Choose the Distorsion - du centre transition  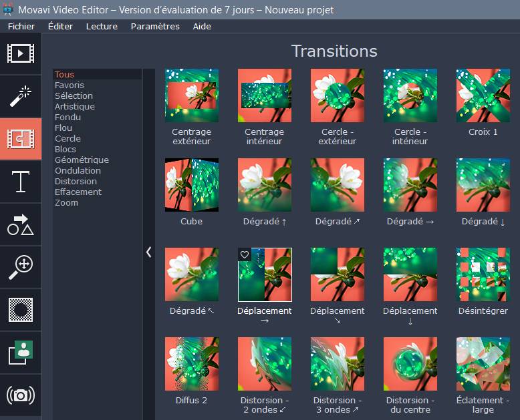coord(410,364)
